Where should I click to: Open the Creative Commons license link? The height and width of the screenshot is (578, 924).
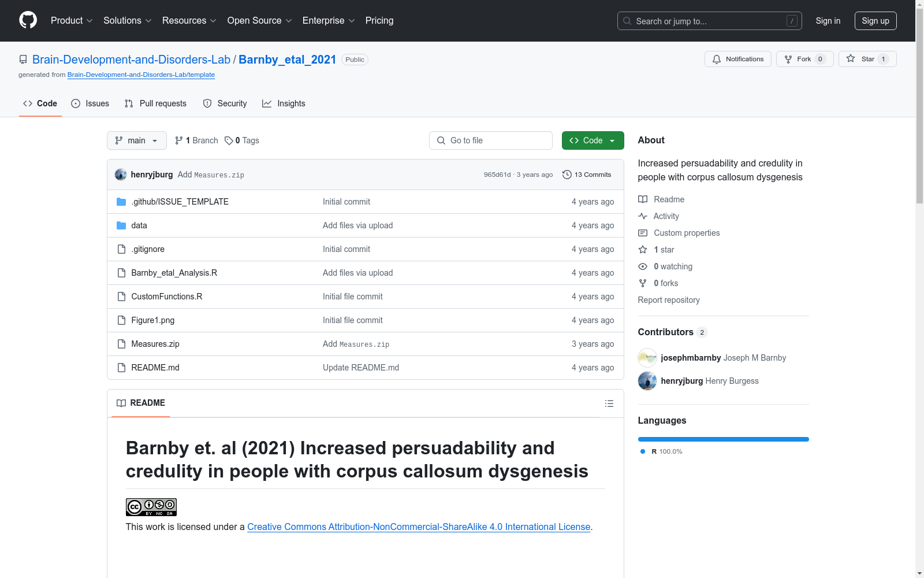pyautogui.click(x=419, y=527)
